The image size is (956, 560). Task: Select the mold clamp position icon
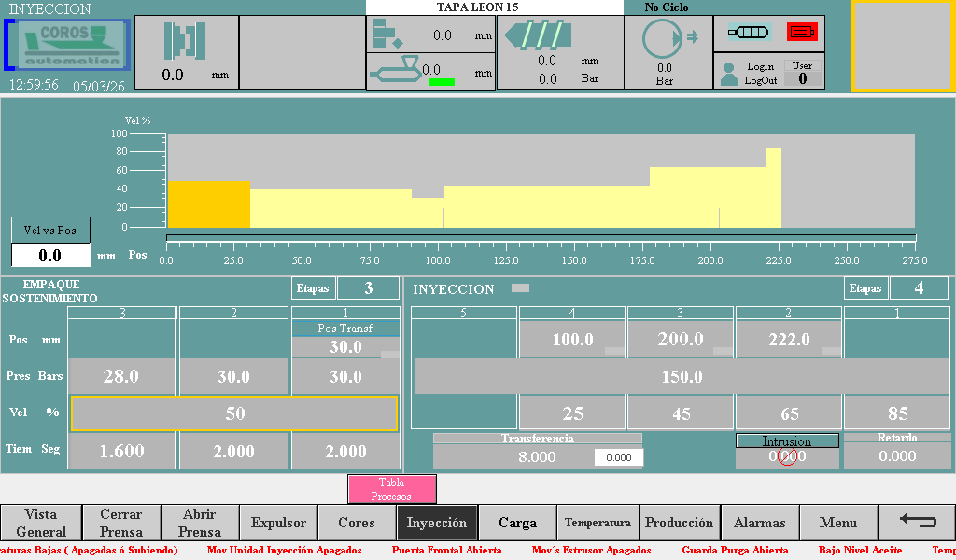[x=184, y=41]
